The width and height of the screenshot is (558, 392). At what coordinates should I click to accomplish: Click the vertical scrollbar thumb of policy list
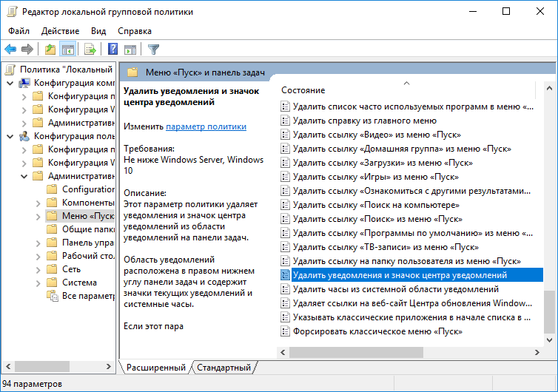549,311
